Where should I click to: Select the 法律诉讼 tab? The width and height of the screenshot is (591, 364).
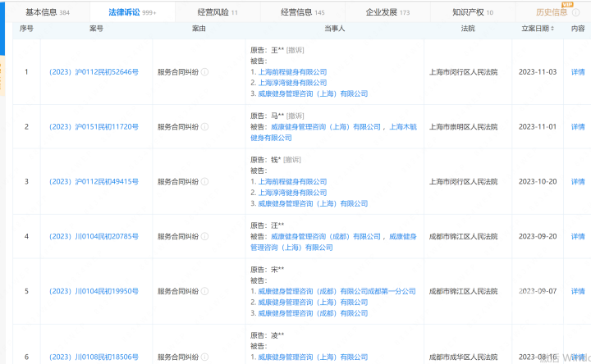[132, 12]
